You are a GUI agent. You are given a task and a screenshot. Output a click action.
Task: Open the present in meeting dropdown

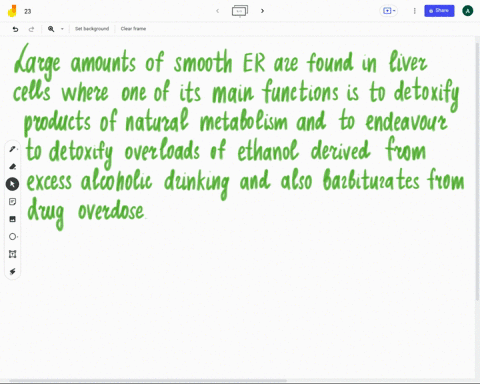(389, 11)
